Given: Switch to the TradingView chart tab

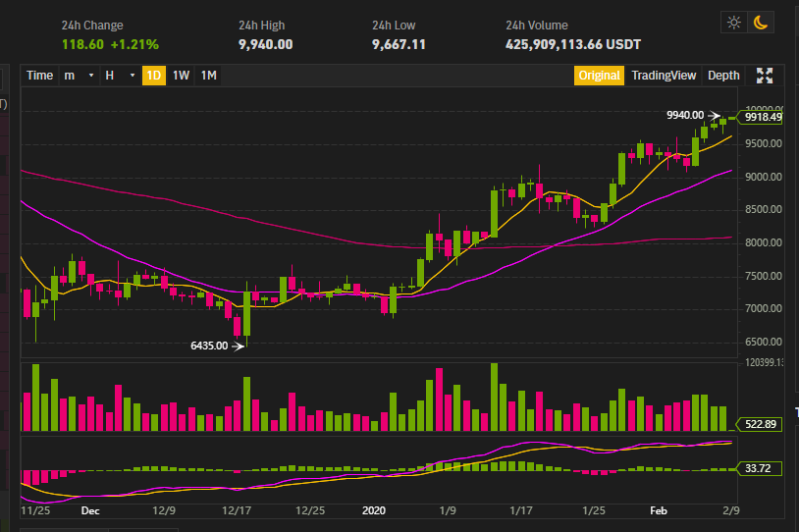Looking at the screenshot, I should click(664, 76).
